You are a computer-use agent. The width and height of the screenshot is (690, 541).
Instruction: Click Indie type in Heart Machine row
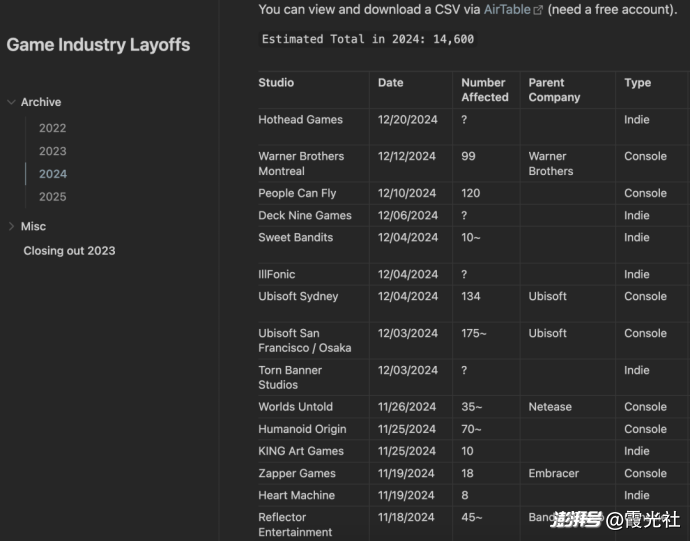[637, 495]
